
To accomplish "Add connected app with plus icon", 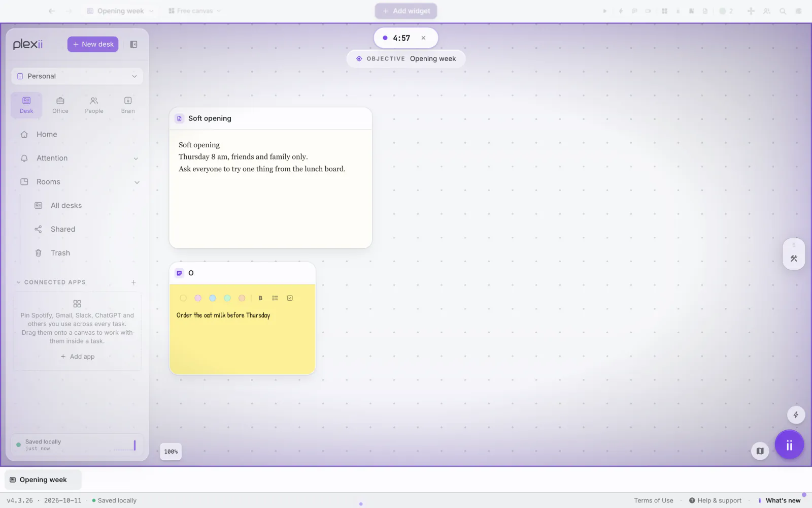I will coord(133,282).
